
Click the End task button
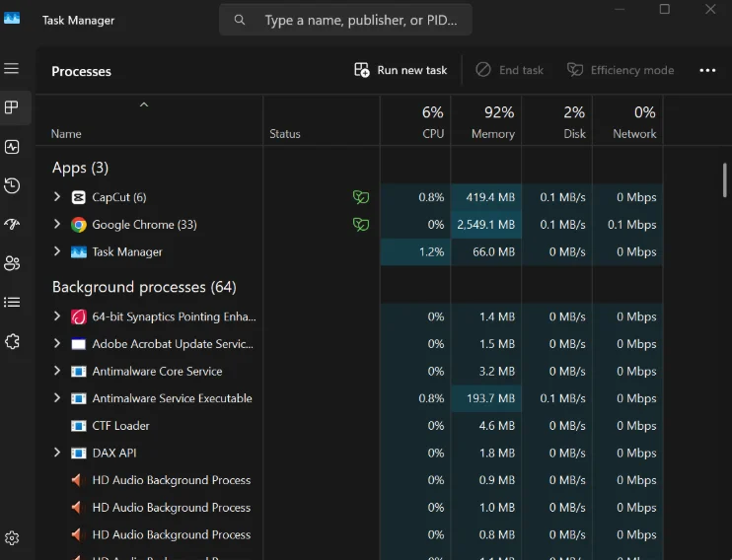(x=509, y=70)
